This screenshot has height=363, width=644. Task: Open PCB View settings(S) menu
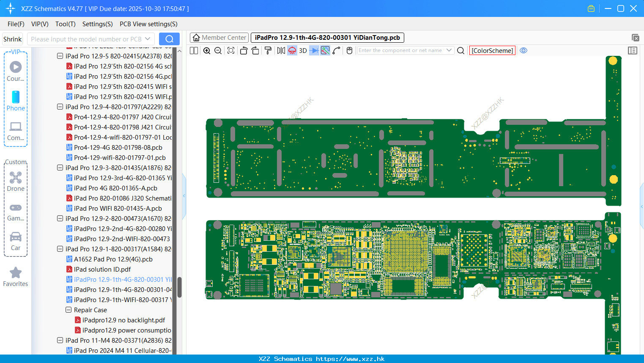tap(148, 24)
